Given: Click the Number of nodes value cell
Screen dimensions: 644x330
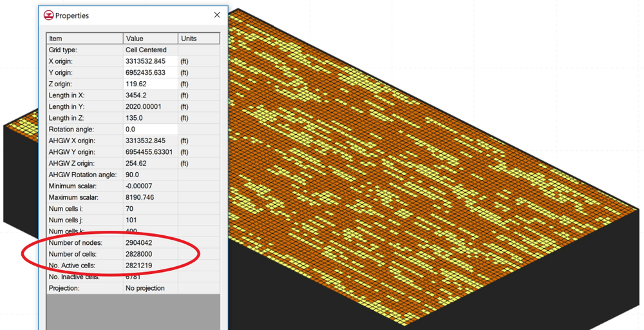Looking at the screenshot, I should click(x=150, y=243).
